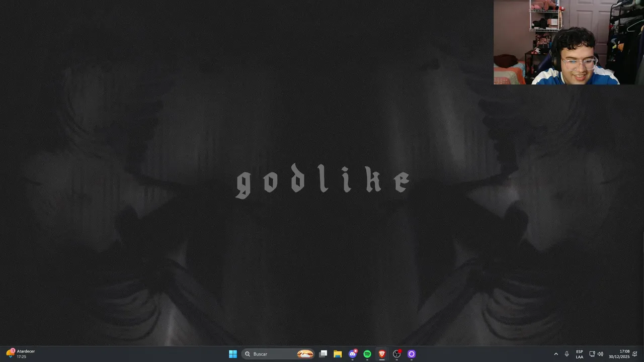Open the purple circle app on taskbar
Image resolution: width=644 pixels, height=362 pixels.
click(x=412, y=354)
